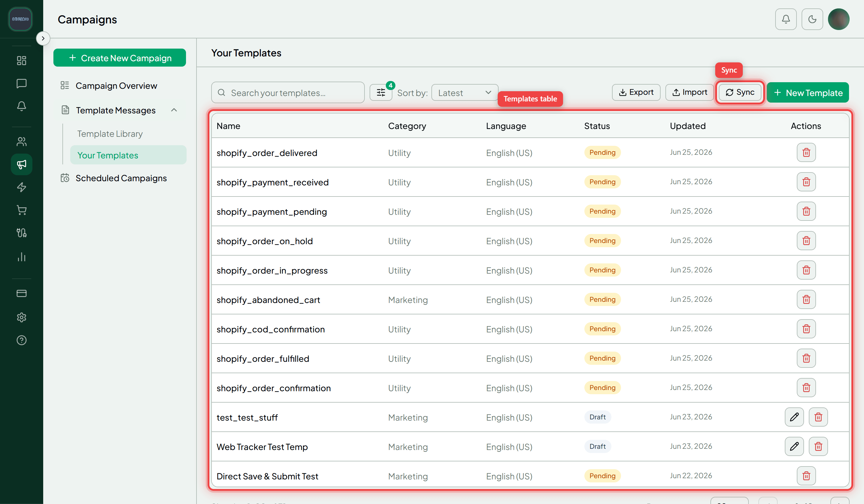This screenshot has width=864, height=504.
Task: Open the shopify_abandoned_cart row name
Action: coord(268,300)
